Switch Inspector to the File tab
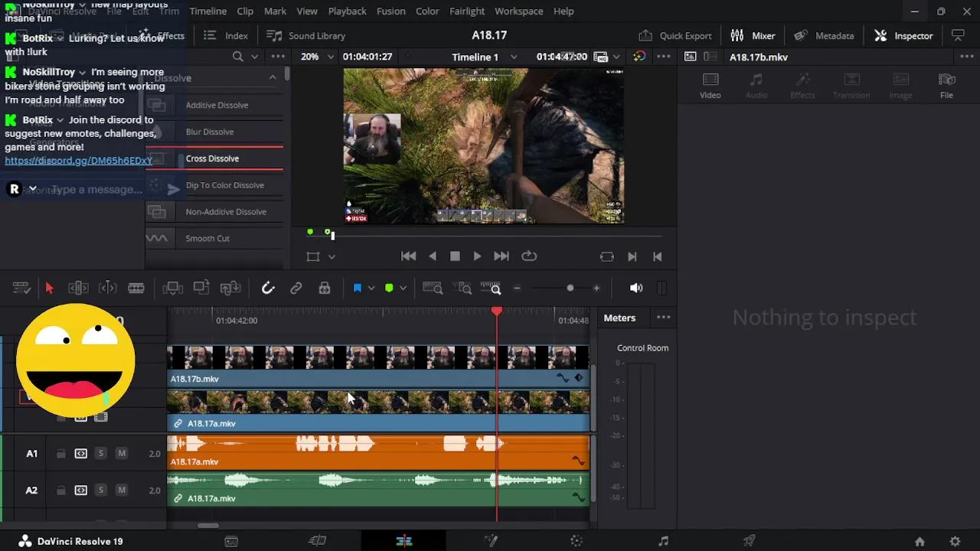Image resolution: width=980 pixels, height=551 pixels. (947, 86)
